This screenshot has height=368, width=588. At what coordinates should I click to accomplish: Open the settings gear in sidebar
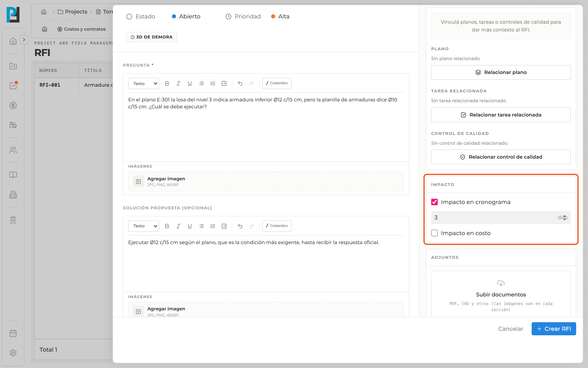pyautogui.click(x=13, y=353)
